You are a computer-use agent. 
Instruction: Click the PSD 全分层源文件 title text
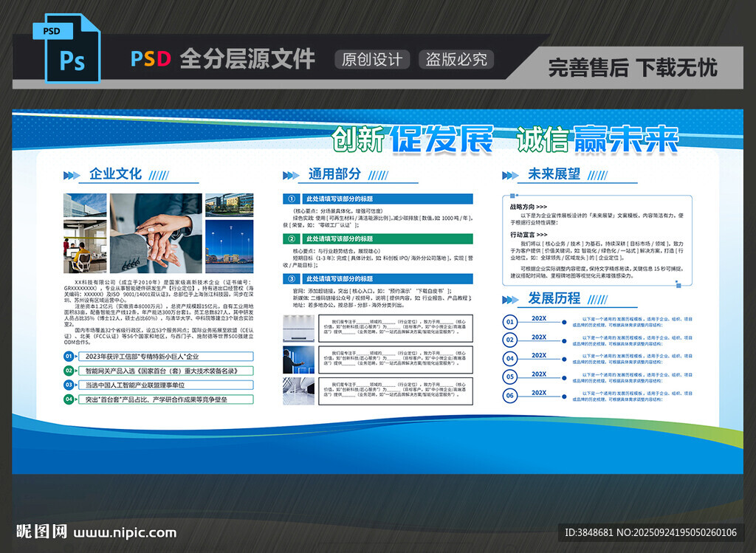point(223,59)
